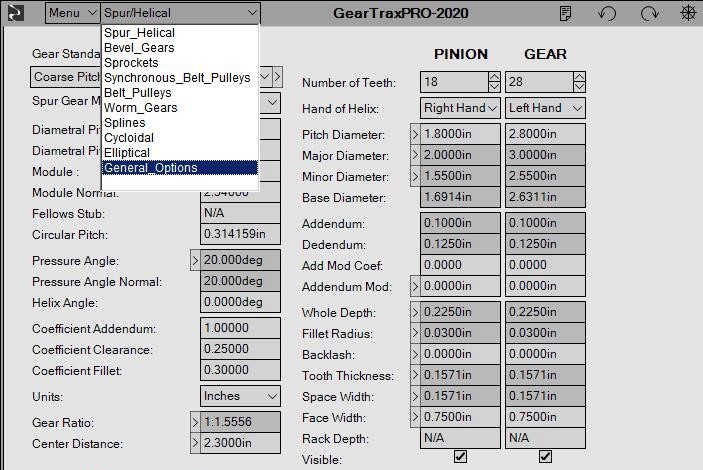
Task: Click Pinion Add Mod Coef field 0.0000
Action: 460,265
